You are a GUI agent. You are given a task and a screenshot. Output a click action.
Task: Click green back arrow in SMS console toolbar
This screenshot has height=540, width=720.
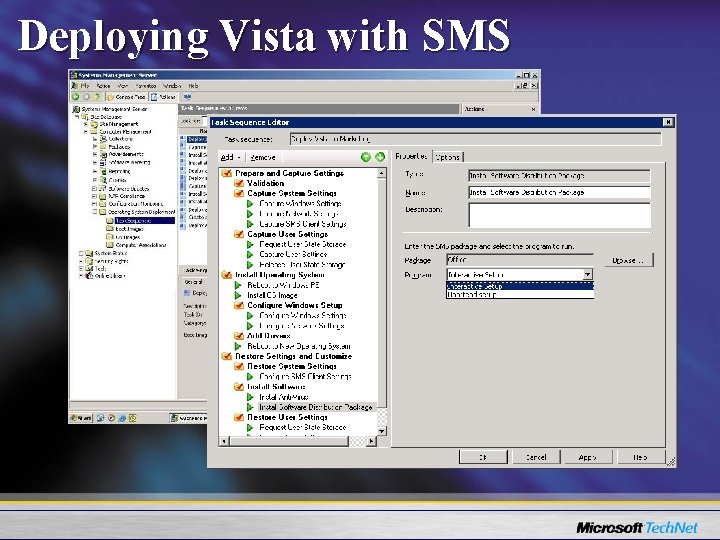[76, 96]
